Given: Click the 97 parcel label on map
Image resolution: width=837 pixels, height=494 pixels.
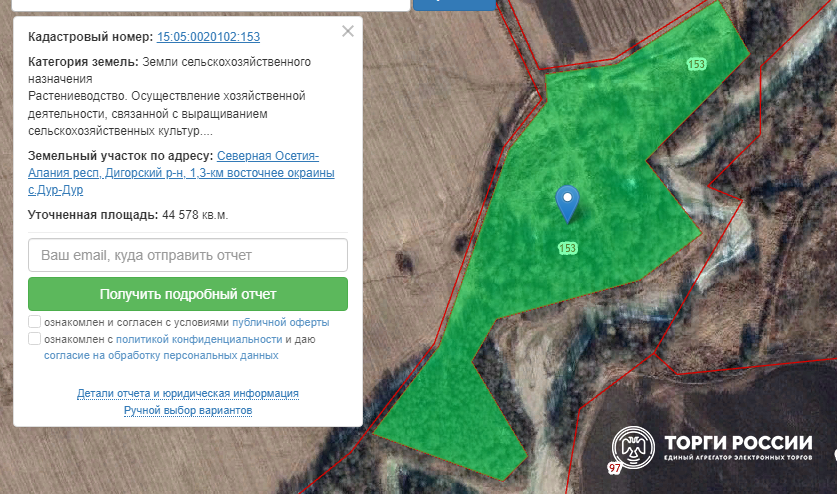Looking at the screenshot, I should (614, 468).
